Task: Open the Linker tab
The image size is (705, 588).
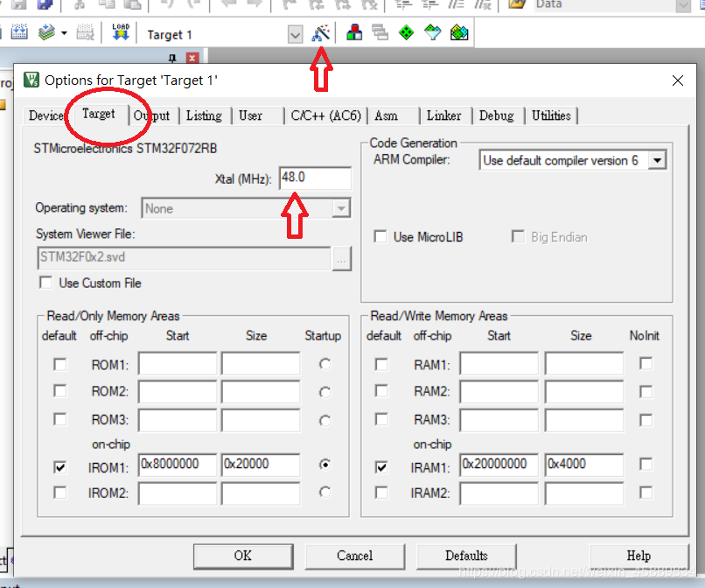Action: [x=443, y=115]
